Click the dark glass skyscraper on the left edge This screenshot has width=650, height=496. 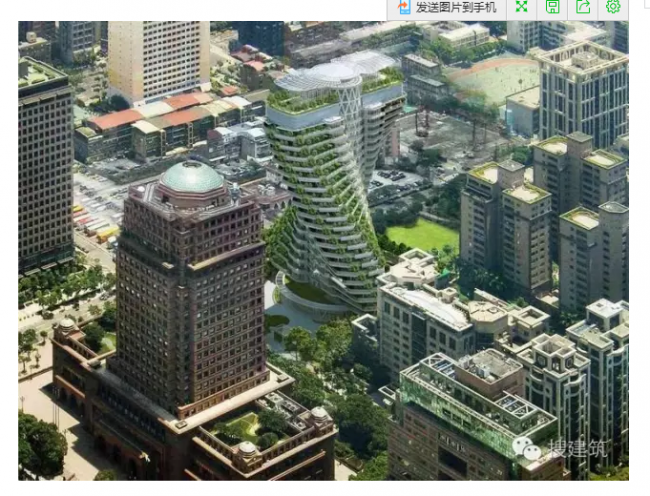click(45, 170)
